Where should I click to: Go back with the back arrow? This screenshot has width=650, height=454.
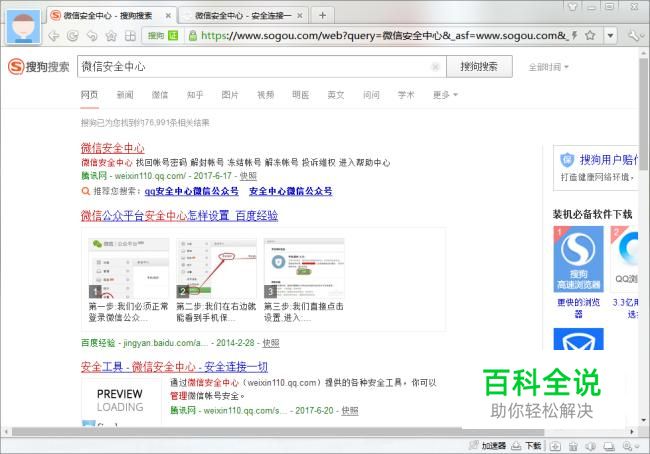[x=53, y=36]
